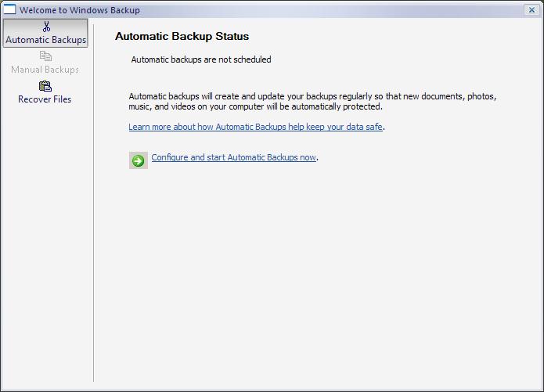Open the Manual Backups section
The image size is (544, 392).
pyautogui.click(x=45, y=63)
